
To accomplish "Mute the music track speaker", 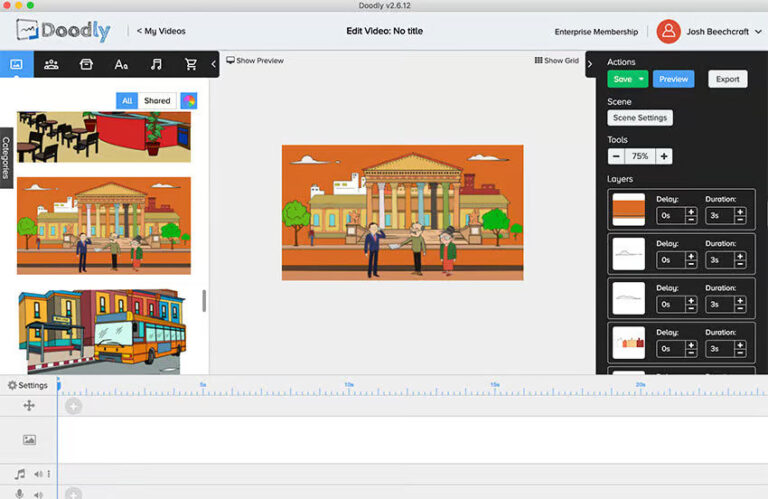I will click(x=38, y=474).
